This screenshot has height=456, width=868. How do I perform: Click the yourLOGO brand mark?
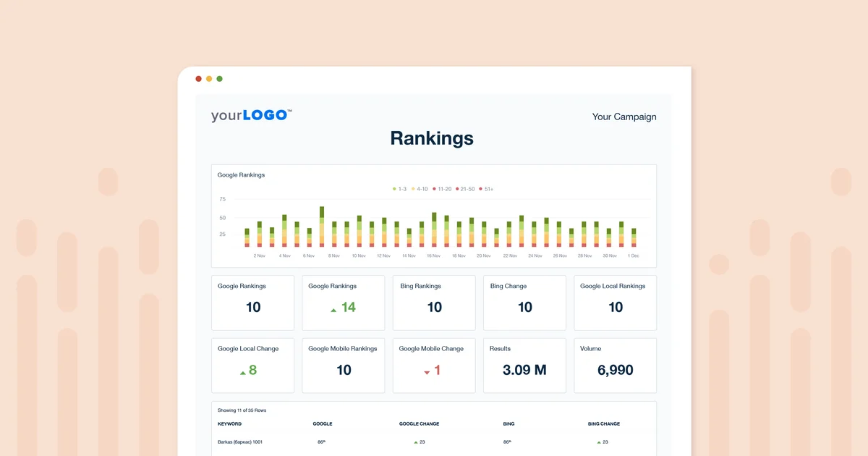248,114
